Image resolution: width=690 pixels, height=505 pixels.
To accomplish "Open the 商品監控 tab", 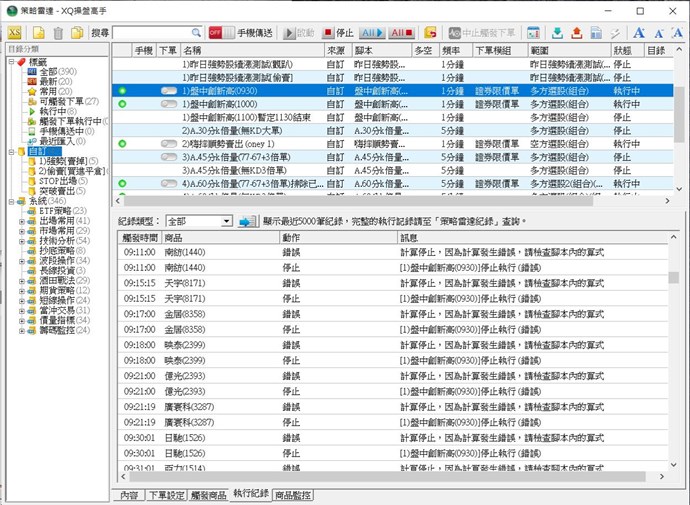I will 293,494.
